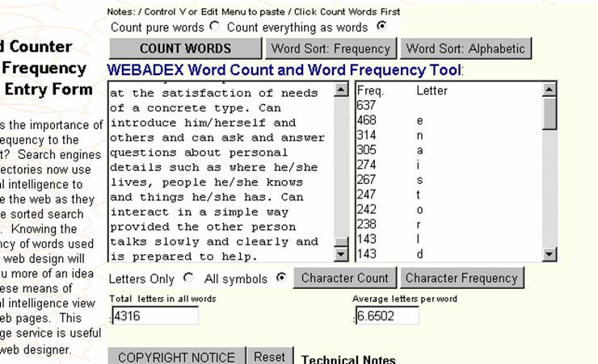
Task: Click the text area scroll down arrow
Action: click(340, 254)
